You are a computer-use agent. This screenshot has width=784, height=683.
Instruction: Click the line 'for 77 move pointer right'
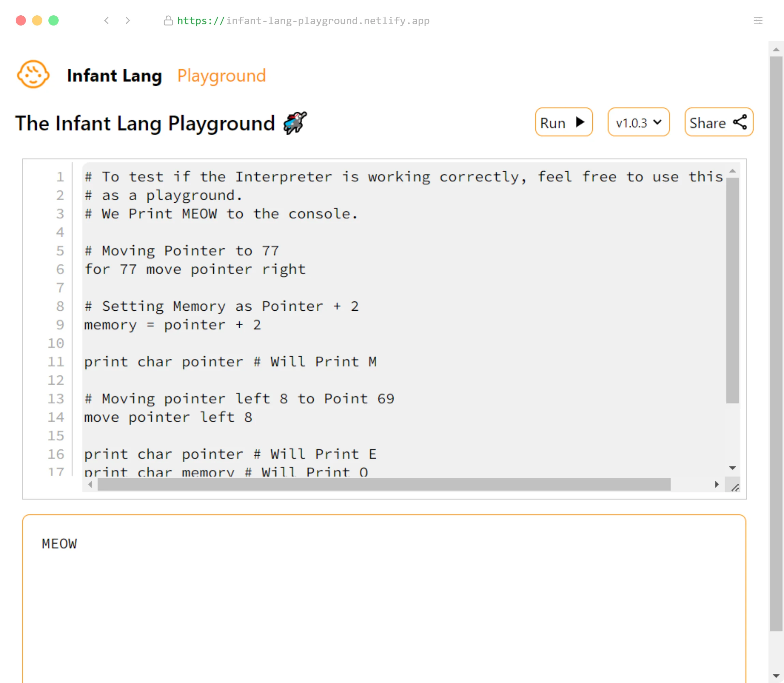pyautogui.click(x=195, y=269)
